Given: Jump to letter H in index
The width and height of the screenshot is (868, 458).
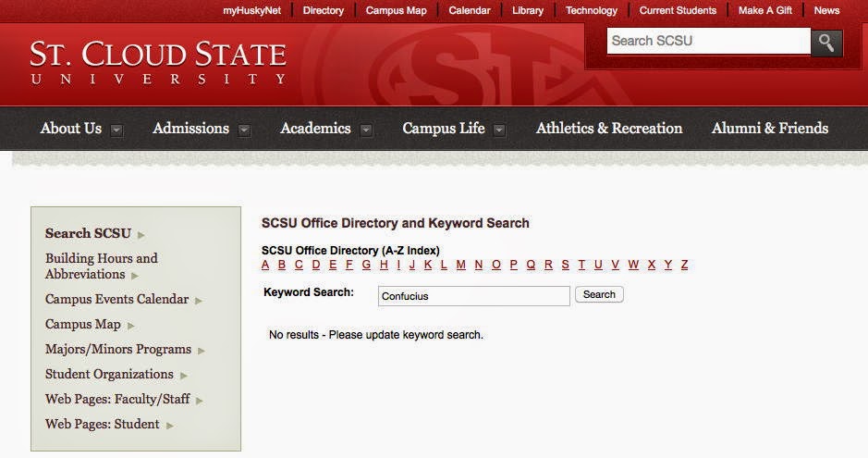Looking at the screenshot, I should pyautogui.click(x=384, y=265).
